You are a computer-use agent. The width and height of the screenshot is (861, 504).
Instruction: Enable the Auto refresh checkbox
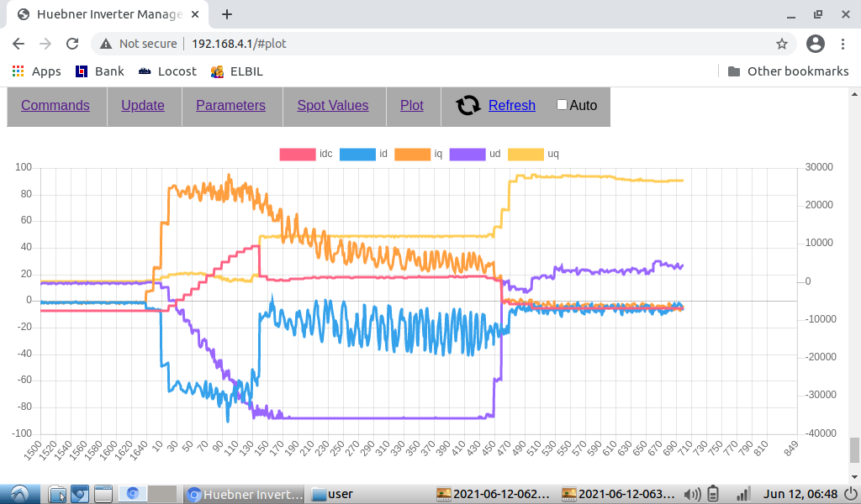(x=562, y=105)
